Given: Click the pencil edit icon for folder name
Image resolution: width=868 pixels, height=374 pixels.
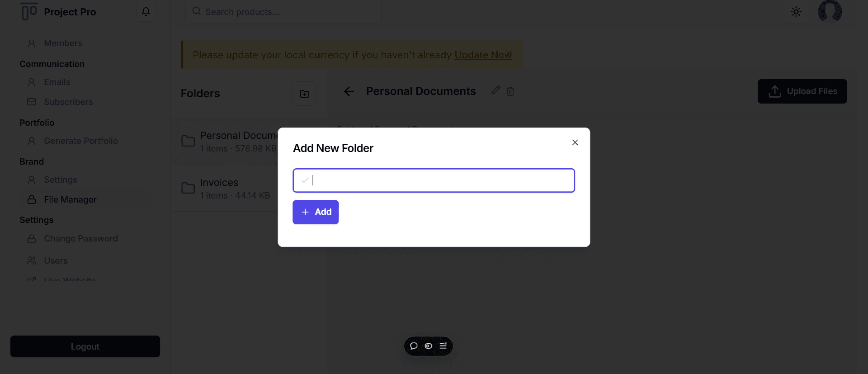Looking at the screenshot, I should pyautogui.click(x=495, y=90).
